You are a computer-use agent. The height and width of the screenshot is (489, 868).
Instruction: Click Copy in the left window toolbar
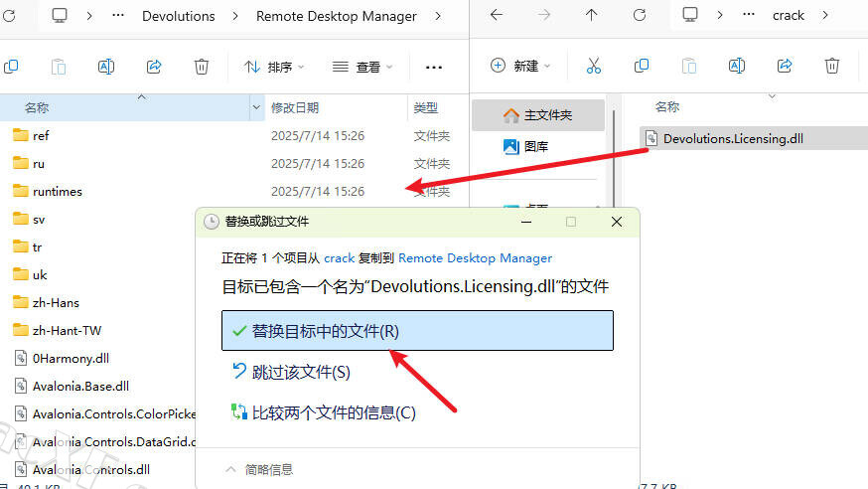pyautogui.click(x=11, y=67)
